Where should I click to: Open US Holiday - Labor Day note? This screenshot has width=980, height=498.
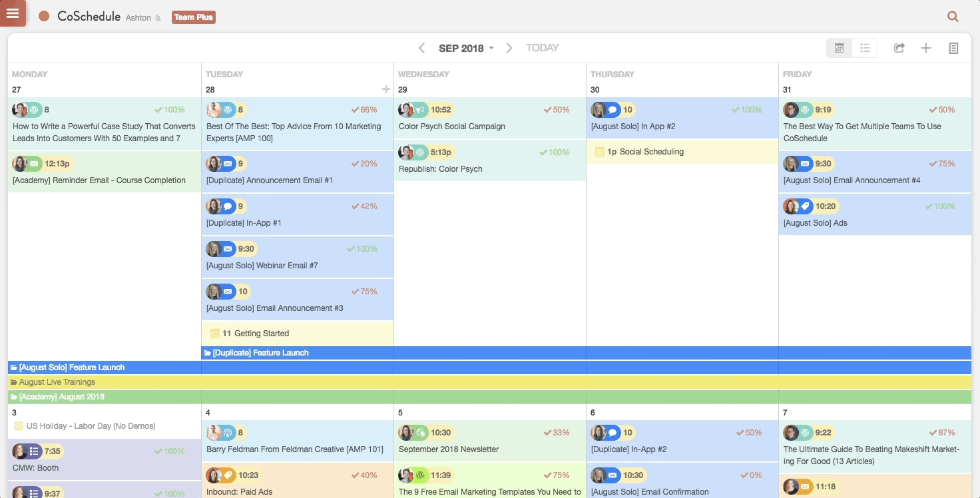coord(104,426)
